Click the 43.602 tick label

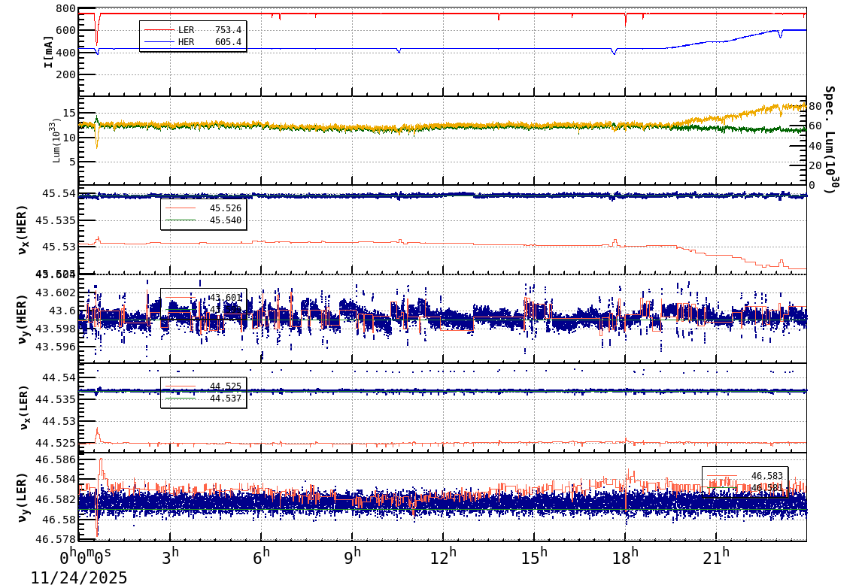(x=56, y=292)
